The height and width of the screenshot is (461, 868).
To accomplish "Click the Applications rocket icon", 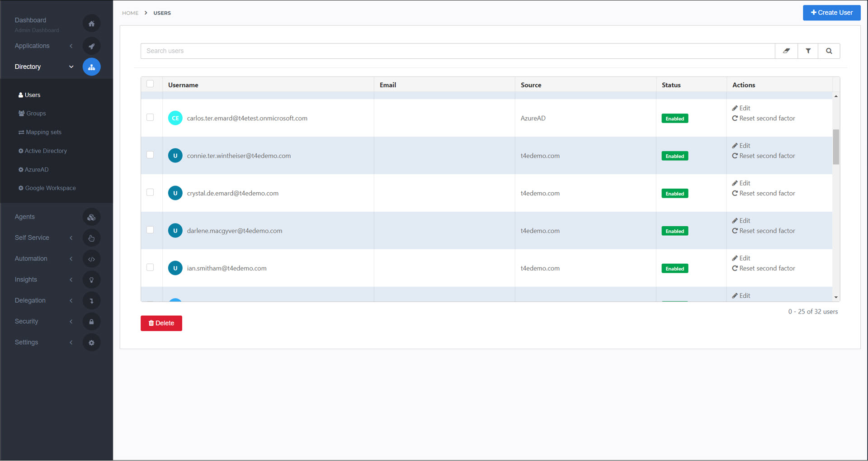I will [91, 46].
